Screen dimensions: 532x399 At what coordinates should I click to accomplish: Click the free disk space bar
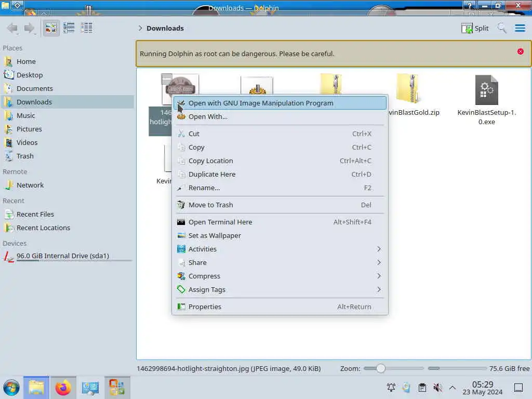click(457, 368)
